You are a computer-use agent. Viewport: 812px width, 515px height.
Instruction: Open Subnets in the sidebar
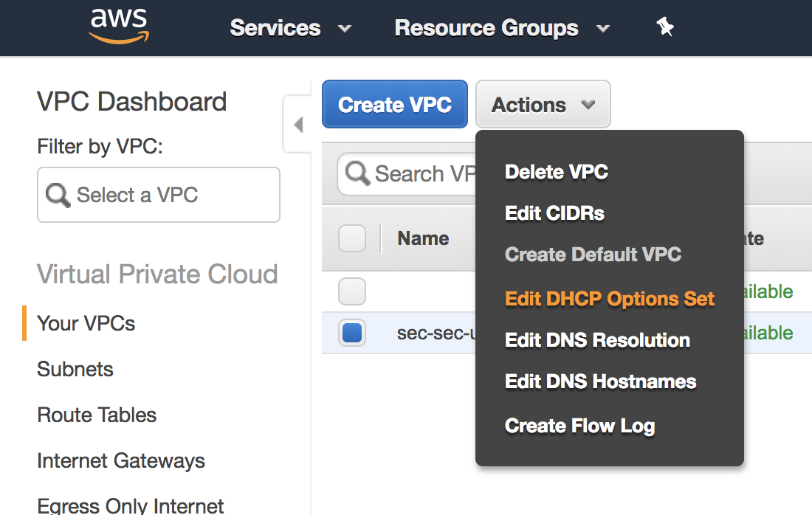[x=75, y=369]
